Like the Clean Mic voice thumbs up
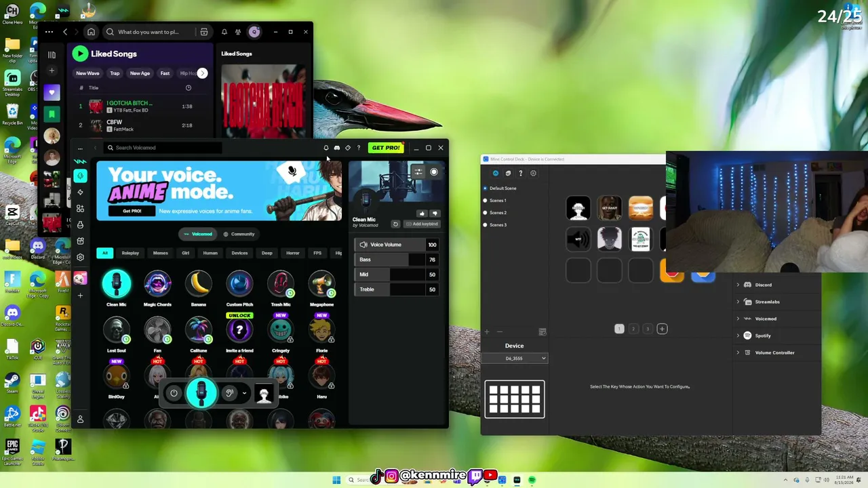 click(x=422, y=213)
